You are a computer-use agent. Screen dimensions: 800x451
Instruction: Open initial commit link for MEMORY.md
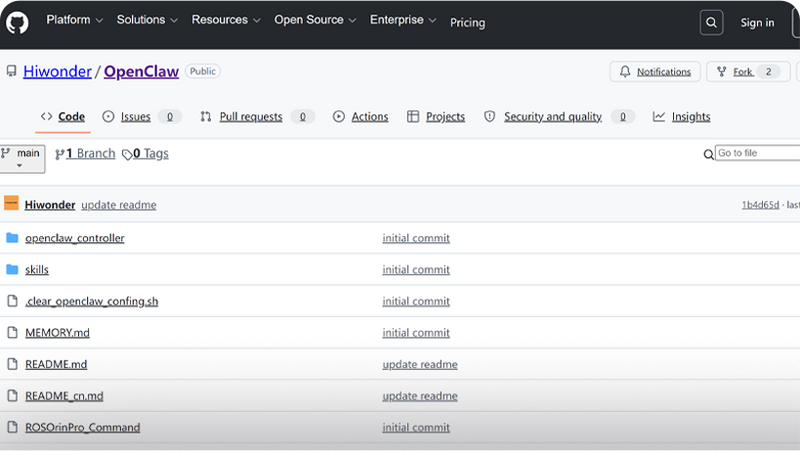416,333
